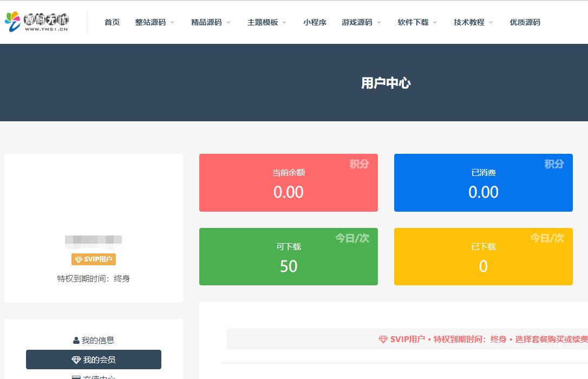588x379 pixels.
Task: Click the 0.00 value under 已消费
Action: tap(484, 192)
